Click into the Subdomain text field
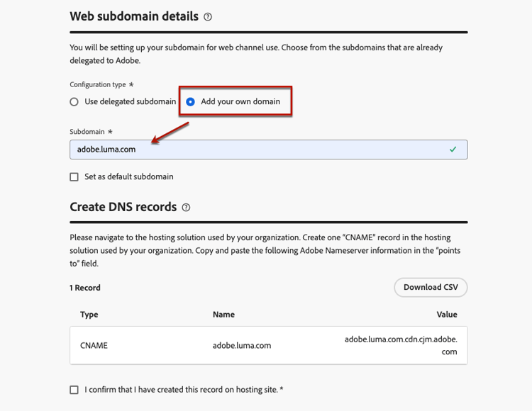Screen dimensions: 532x411 (x=255, y=150)
